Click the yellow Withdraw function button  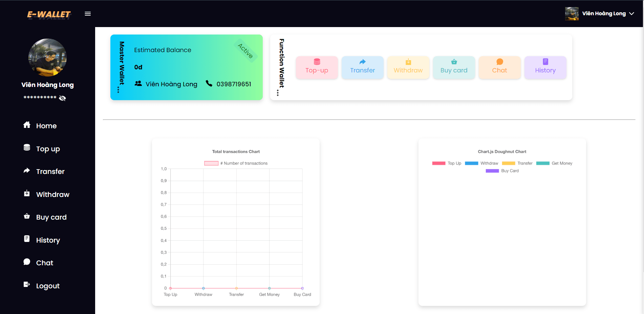tap(408, 67)
